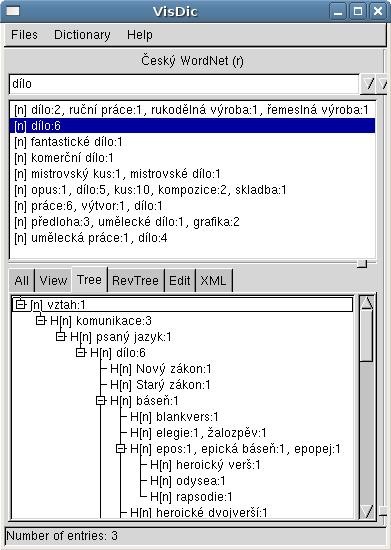Select the komerční dílo:1 entry
The height and width of the screenshot is (550, 391).
192,158
